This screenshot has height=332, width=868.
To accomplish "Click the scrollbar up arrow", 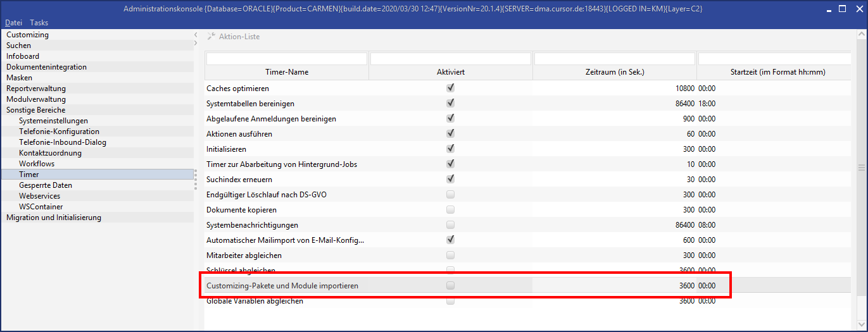I will [x=860, y=35].
